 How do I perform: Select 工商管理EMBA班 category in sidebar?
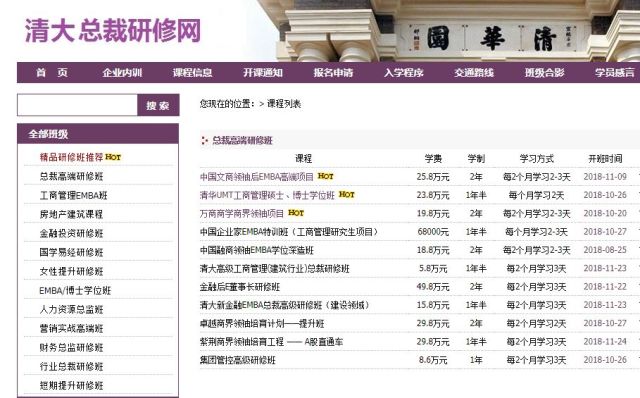[73, 196]
